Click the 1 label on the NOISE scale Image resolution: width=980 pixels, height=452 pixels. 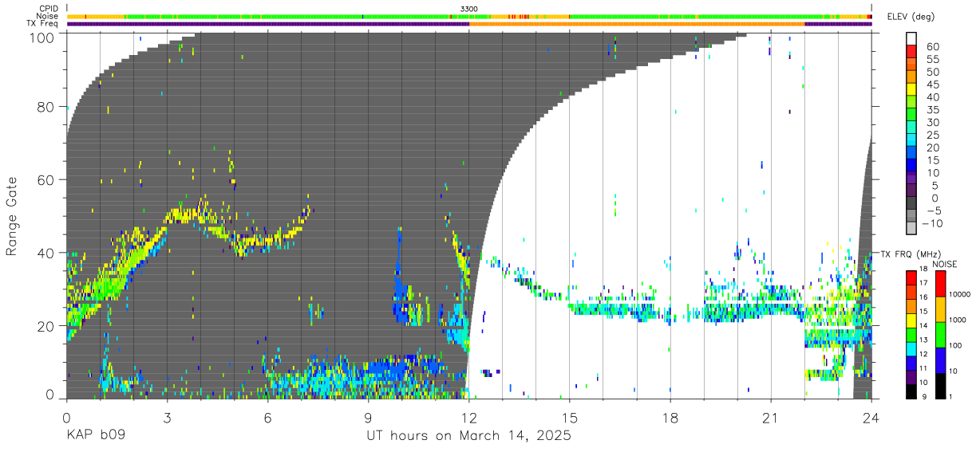coord(951,397)
